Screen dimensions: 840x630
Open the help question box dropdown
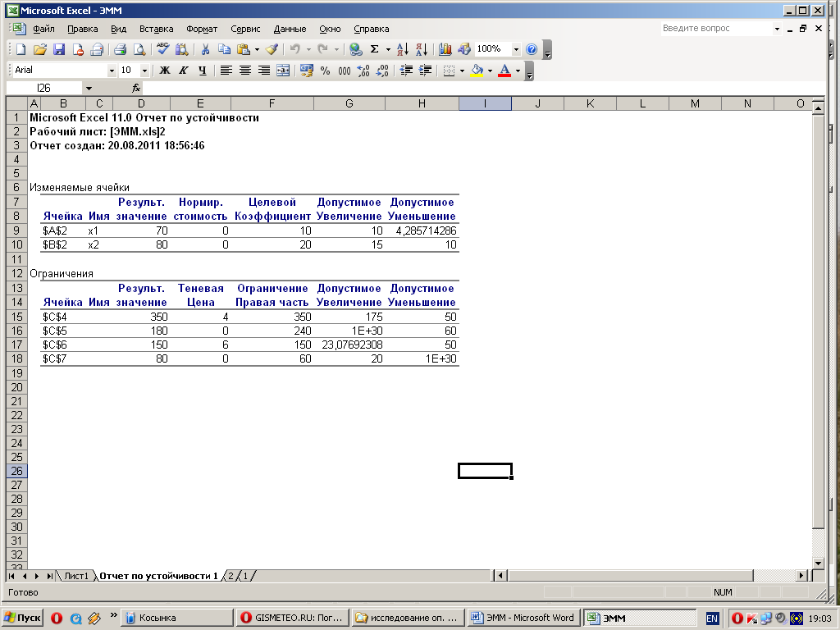(x=777, y=29)
